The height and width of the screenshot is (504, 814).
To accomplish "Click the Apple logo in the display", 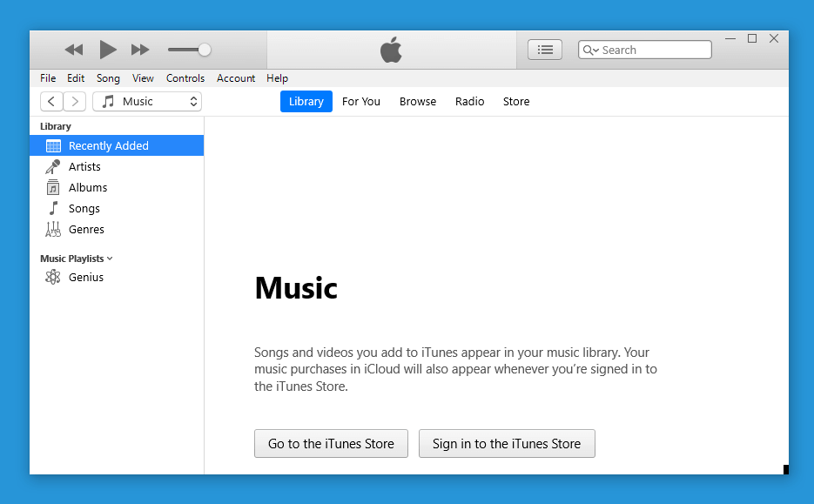I will point(391,50).
